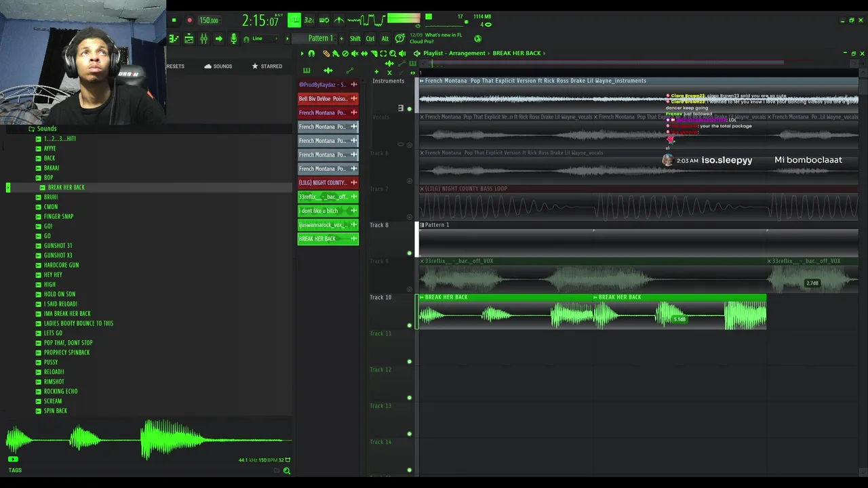Select the Delete tool

(345, 53)
